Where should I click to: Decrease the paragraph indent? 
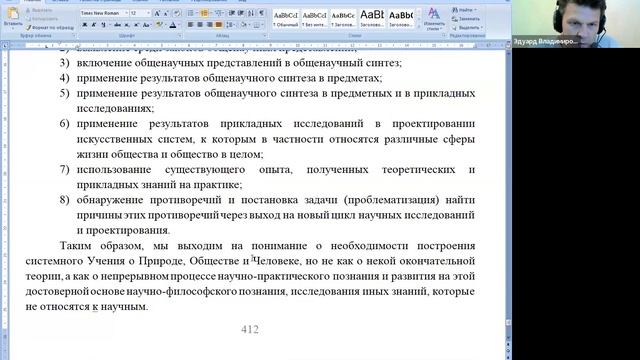tap(232, 13)
